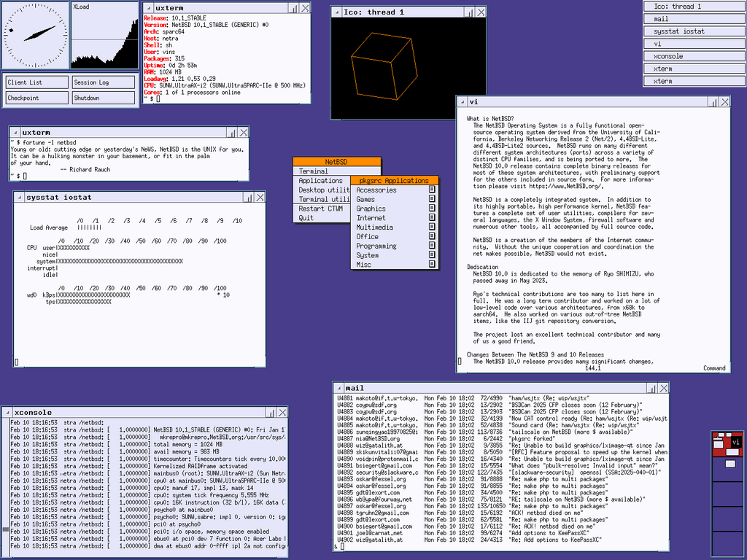Open the Client List in the session manager
The height and width of the screenshot is (560, 747).
coord(37,82)
